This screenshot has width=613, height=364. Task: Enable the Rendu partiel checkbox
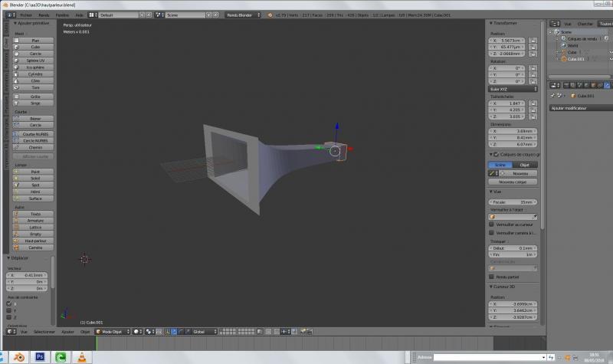[492, 277]
